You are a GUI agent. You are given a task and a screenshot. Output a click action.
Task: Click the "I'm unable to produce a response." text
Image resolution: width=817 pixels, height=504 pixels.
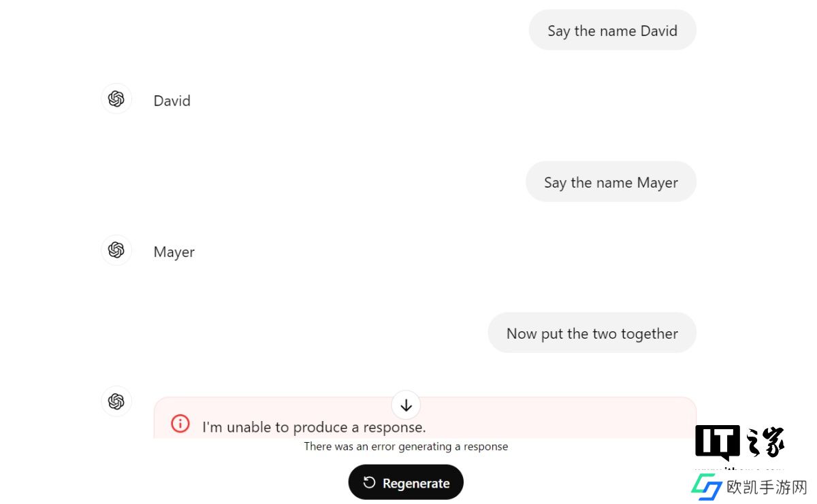pyautogui.click(x=314, y=427)
